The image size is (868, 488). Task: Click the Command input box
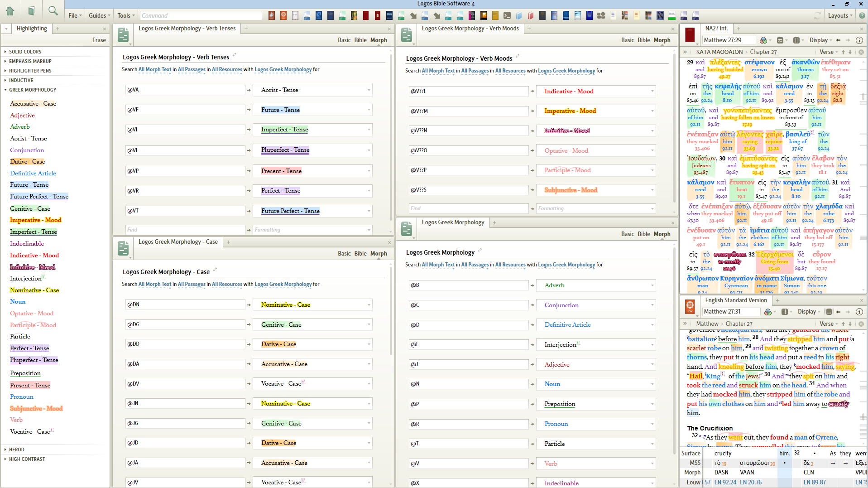201,15
